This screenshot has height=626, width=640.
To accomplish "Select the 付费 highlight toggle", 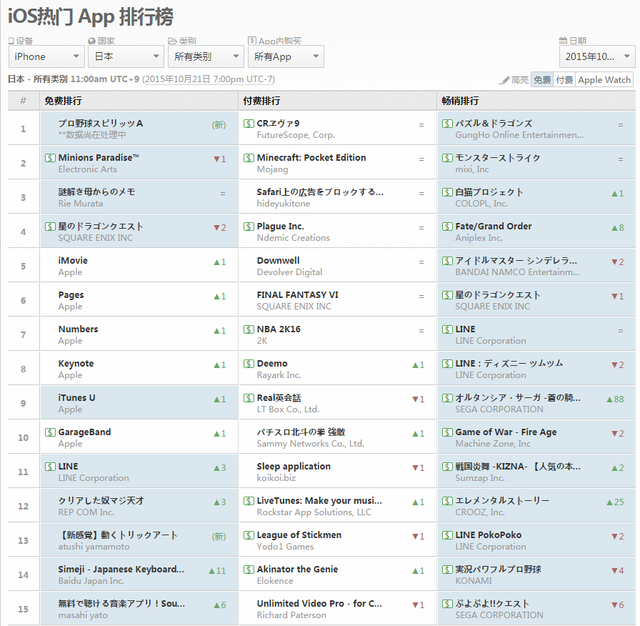I will click(x=564, y=80).
